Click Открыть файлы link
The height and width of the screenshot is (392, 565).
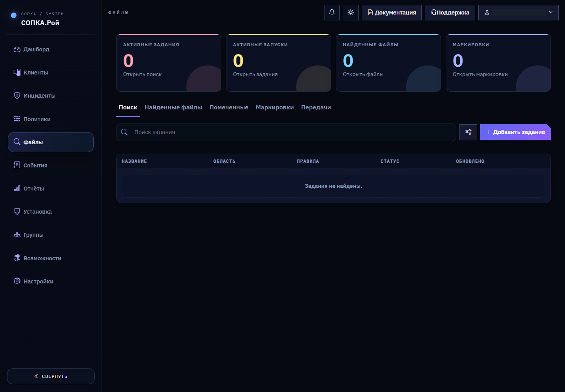click(363, 74)
